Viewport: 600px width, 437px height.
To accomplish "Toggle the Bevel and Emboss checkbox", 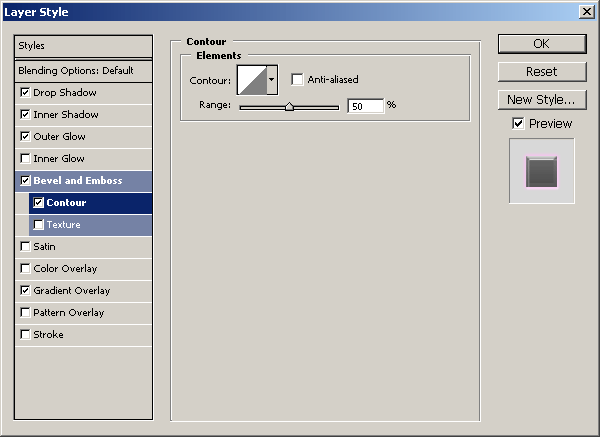I will pyautogui.click(x=25, y=181).
